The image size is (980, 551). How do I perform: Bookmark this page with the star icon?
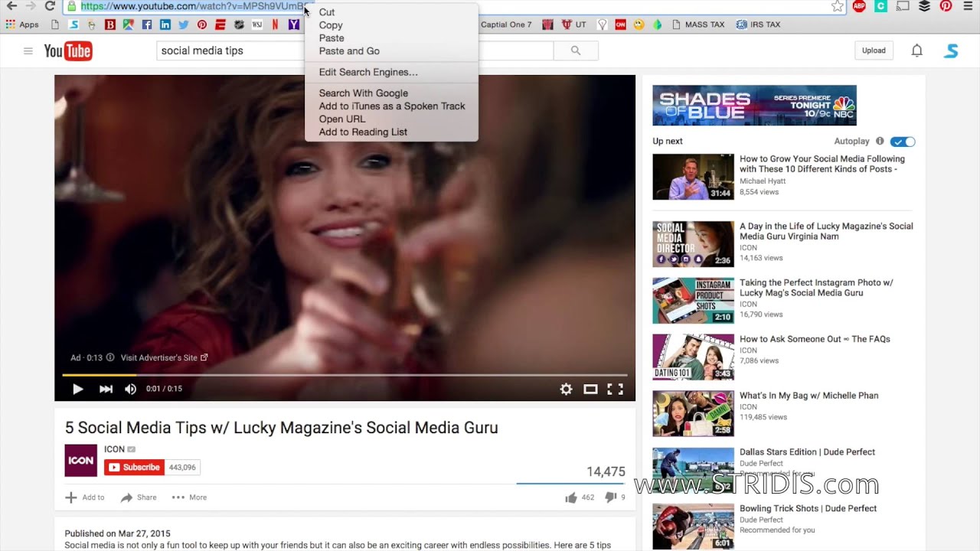(837, 6)
